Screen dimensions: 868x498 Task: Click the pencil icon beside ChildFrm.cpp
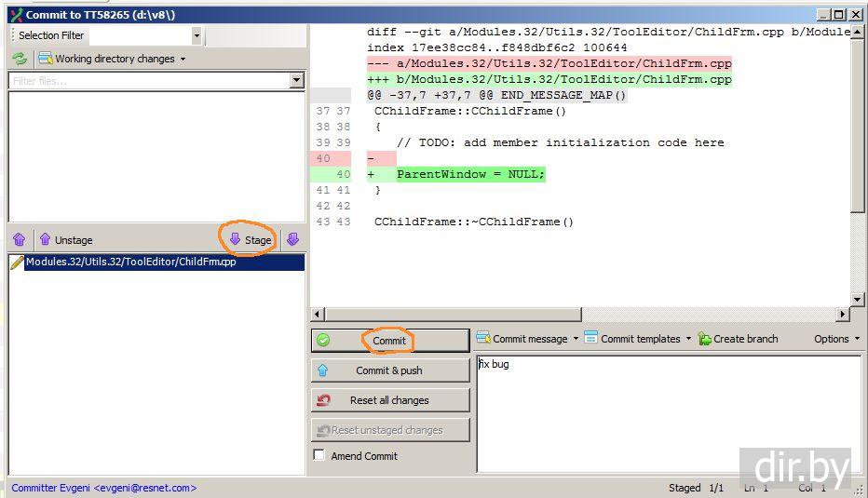click(17, 262)
